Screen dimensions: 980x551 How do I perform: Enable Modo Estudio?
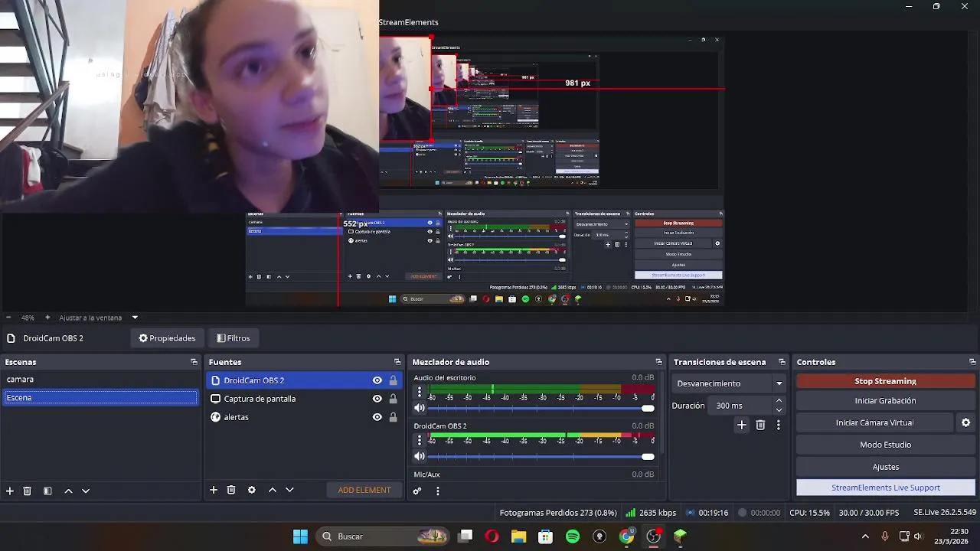(885, 445)
